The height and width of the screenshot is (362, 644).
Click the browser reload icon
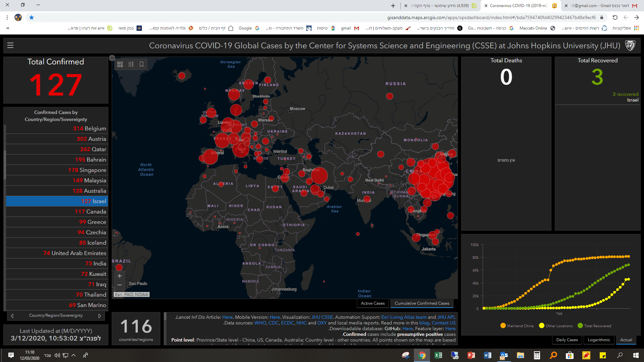pos(615,17)
